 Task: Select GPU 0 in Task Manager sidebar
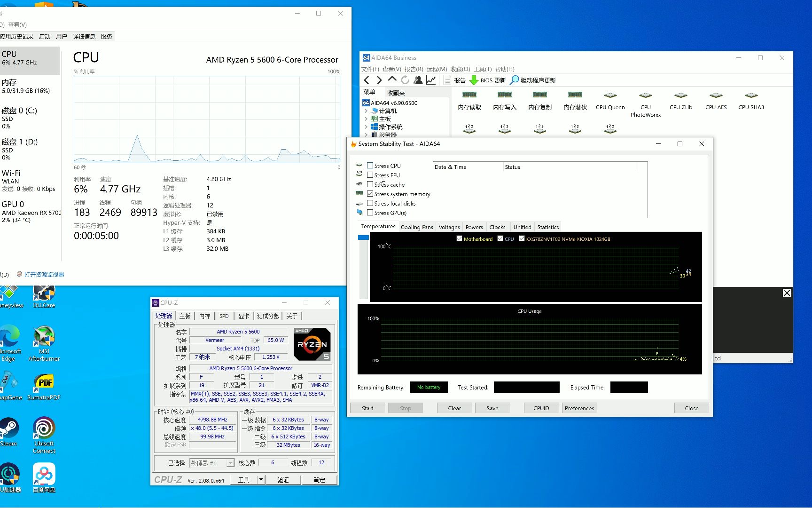point(30,212)
